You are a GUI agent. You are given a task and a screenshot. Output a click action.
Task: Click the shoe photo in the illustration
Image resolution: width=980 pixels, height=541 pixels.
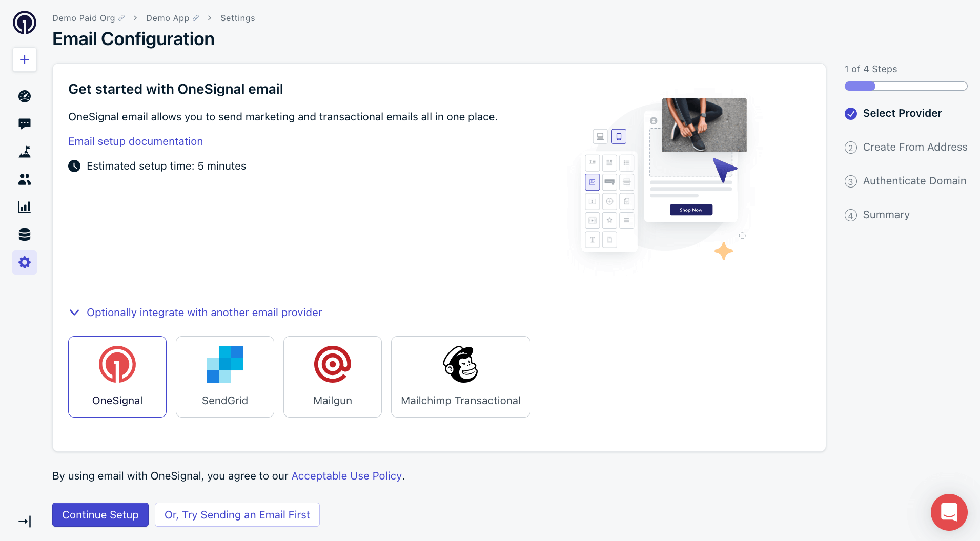[704, 125]
